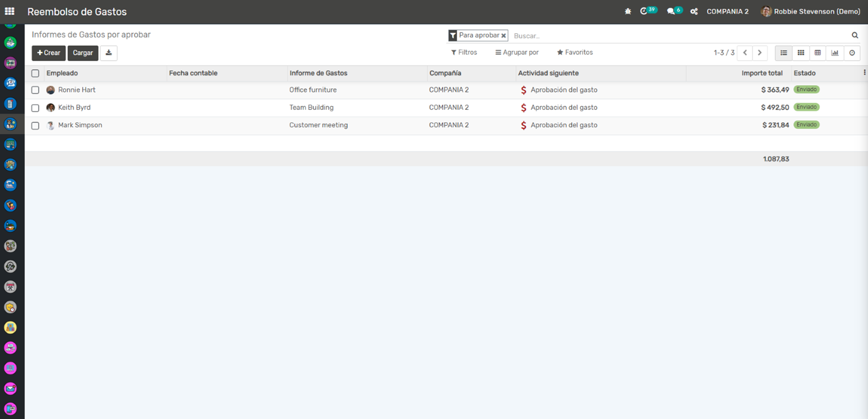The image size is (868, 419).
Task: Switch to graph chart view
Action: [x=835, y=53]
